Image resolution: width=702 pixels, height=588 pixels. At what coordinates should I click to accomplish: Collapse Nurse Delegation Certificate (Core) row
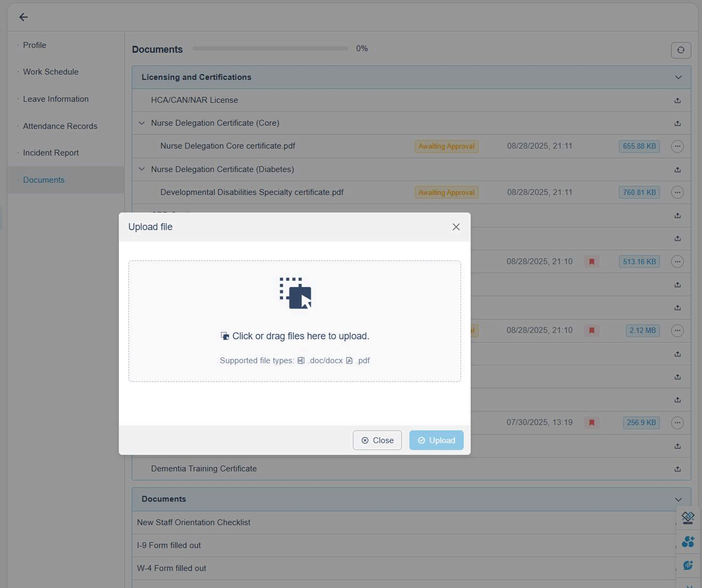coord(142,123)
